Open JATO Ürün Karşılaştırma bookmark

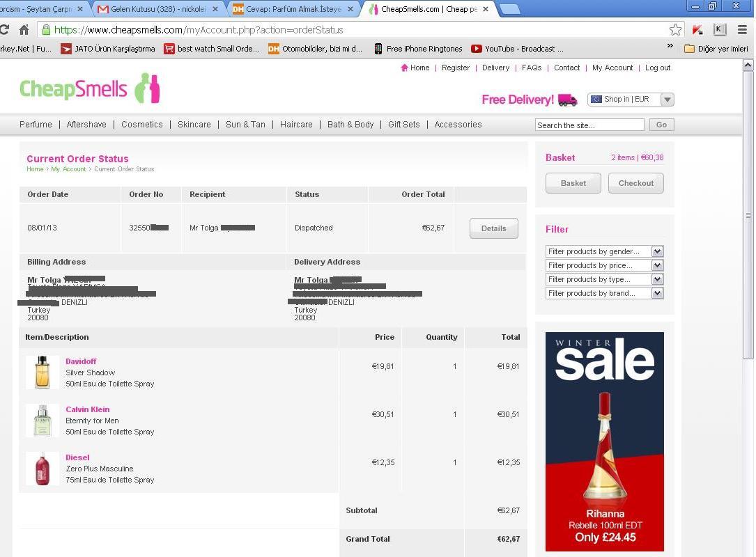click(108, 49)
